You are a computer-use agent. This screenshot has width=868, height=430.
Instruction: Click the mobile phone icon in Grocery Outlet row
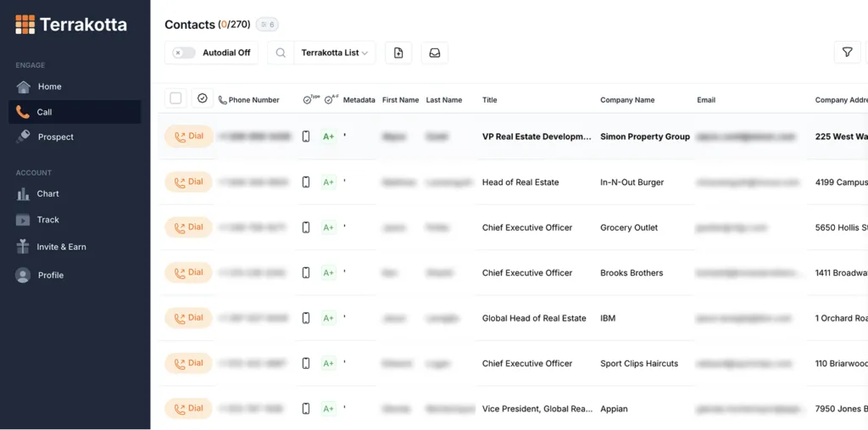tap(305, 227)
